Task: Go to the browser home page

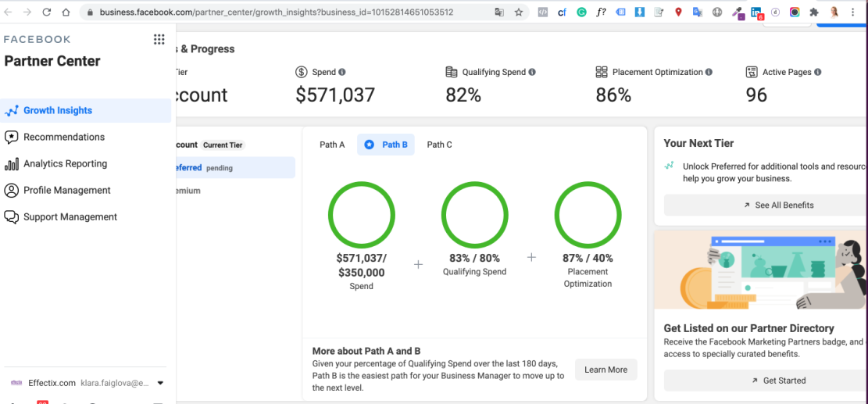Action: click(x=66, y=13)
